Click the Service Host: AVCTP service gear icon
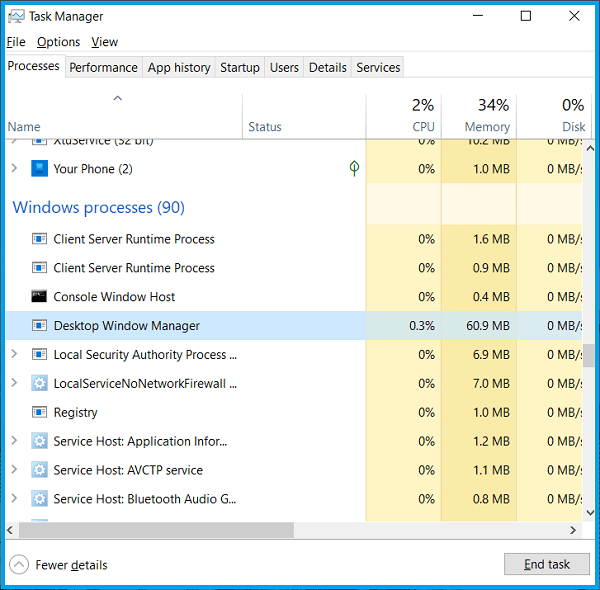 (x=39, y=470)
